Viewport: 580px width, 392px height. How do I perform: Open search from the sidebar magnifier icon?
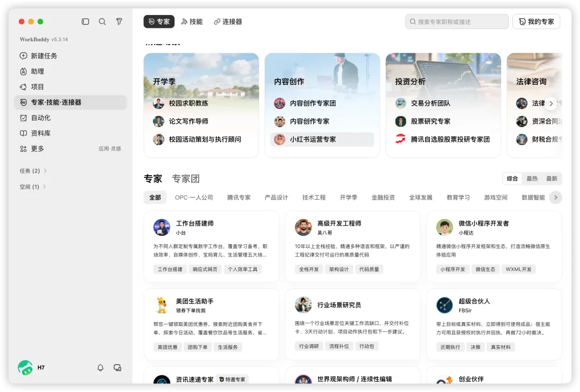click(x=102, y=21)
